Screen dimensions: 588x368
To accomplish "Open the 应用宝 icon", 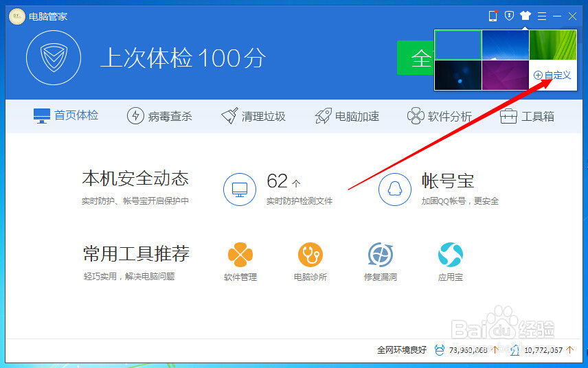I will [x=451, y=255].
